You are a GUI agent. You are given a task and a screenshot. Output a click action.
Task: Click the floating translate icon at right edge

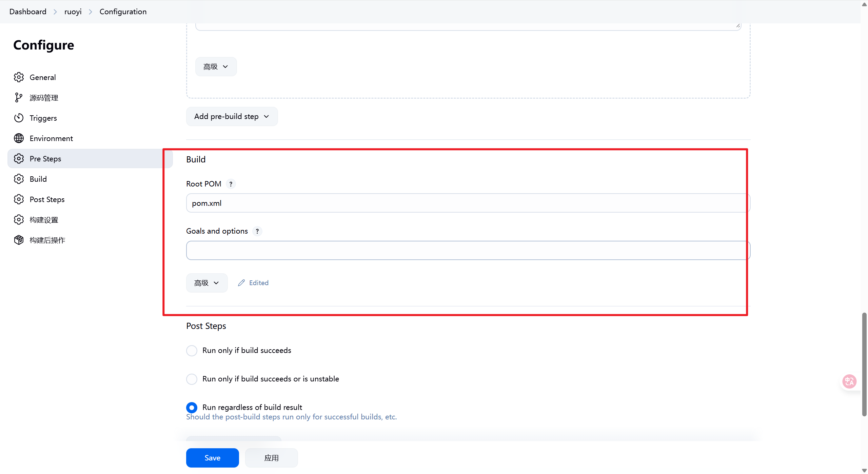tap(849, 381)
